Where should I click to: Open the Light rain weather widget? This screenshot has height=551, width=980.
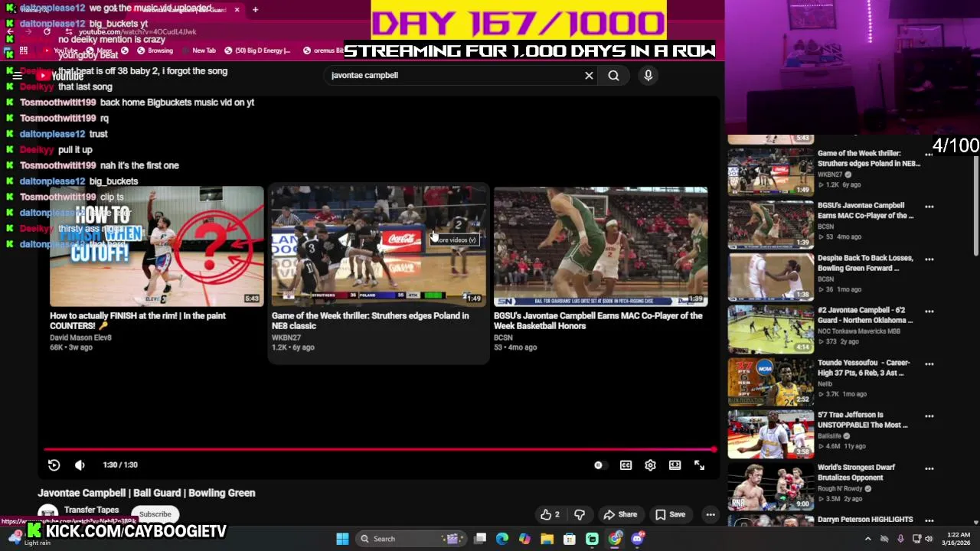[x=31, y=539]
